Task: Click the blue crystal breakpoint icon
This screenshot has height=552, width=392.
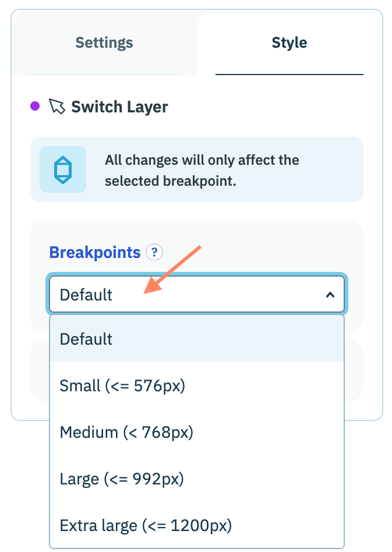Action: [62, 169]
